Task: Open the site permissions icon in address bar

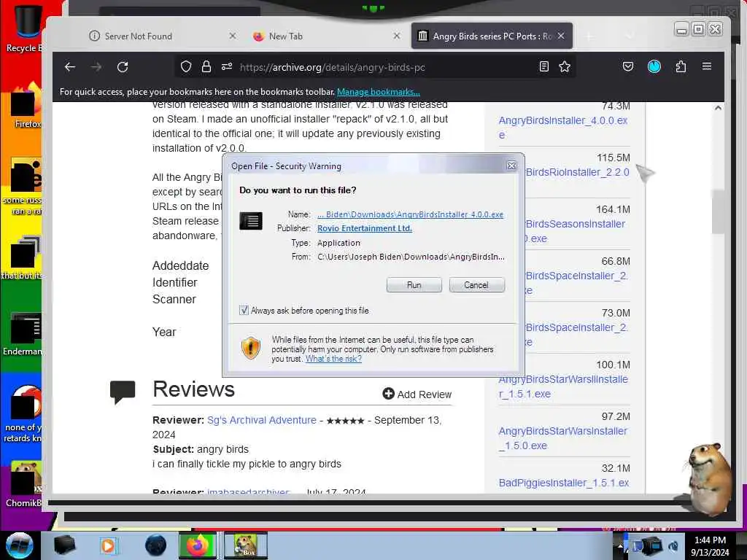Action: [227, 67]
